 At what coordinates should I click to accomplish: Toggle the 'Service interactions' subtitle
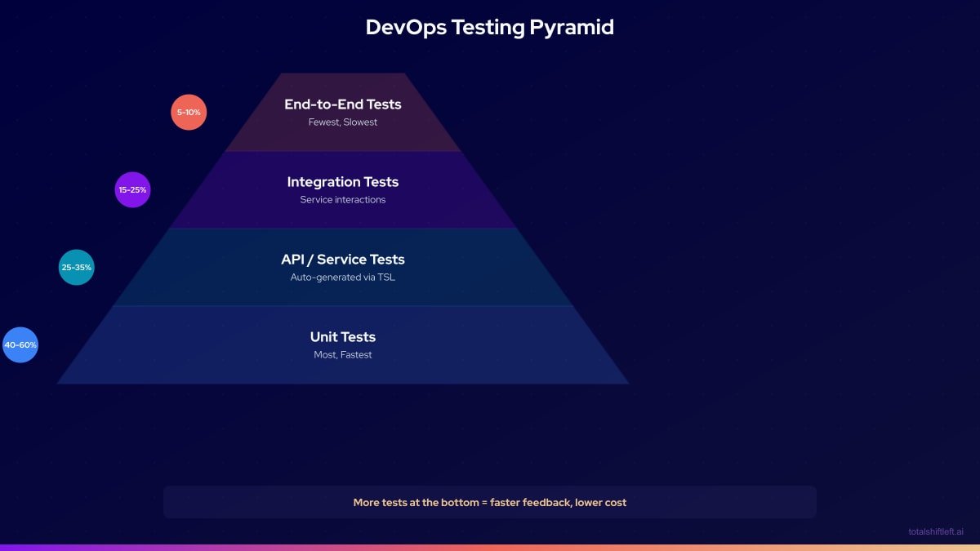coord(342,199)
